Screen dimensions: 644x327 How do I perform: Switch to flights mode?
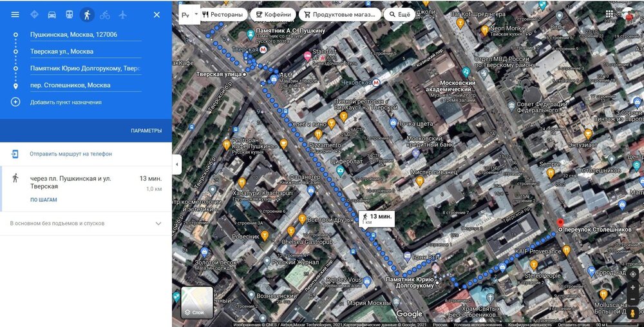pos(122,15)
